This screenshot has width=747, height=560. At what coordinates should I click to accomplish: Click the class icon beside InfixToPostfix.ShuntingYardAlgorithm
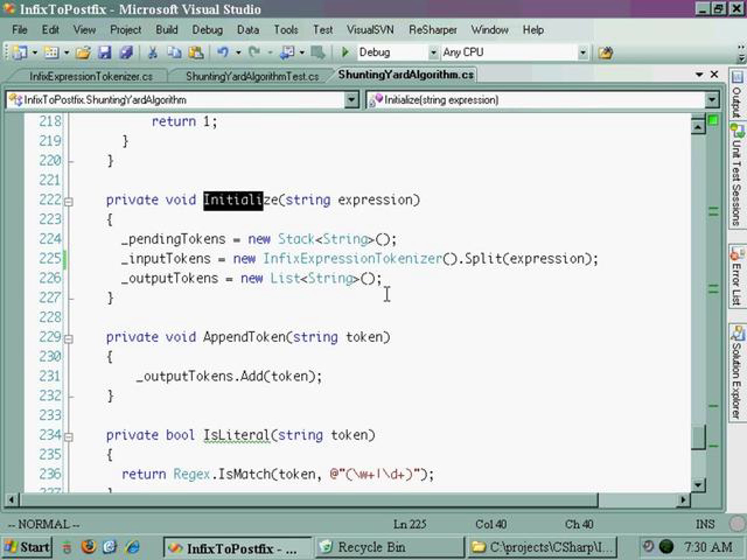pyautogui.click(x=15, y=100)
